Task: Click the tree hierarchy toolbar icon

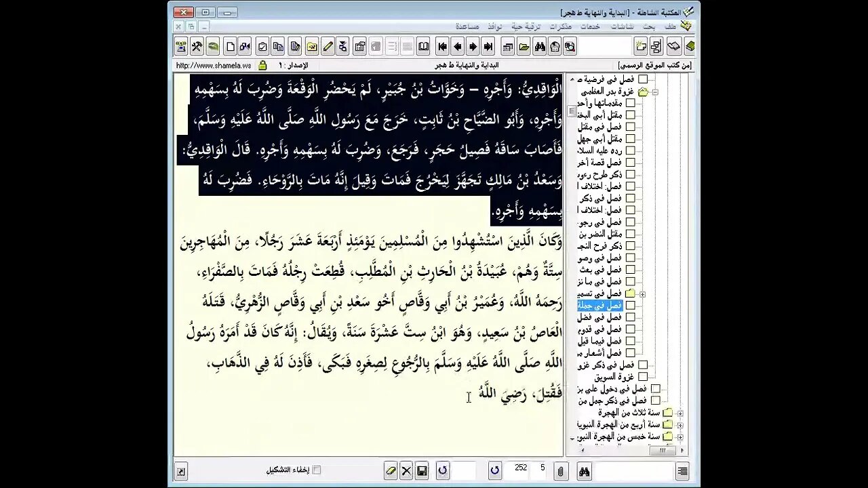Action: click(x=656, y=47)
